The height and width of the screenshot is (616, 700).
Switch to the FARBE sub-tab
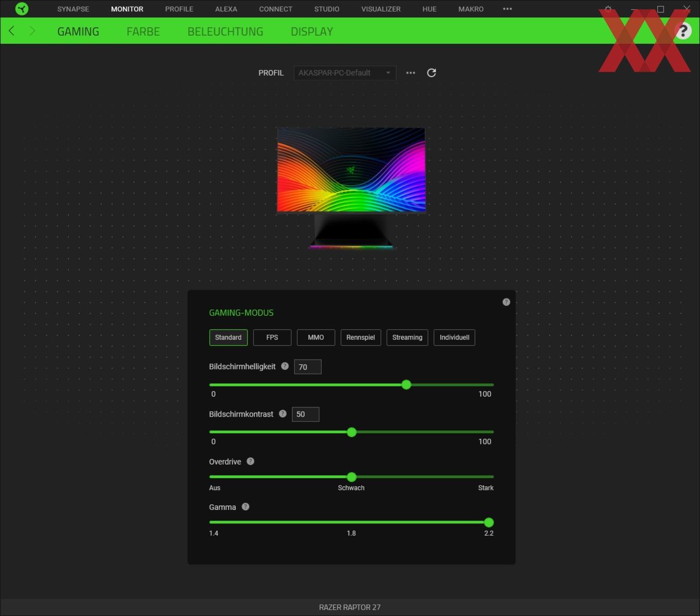(143, 31)
